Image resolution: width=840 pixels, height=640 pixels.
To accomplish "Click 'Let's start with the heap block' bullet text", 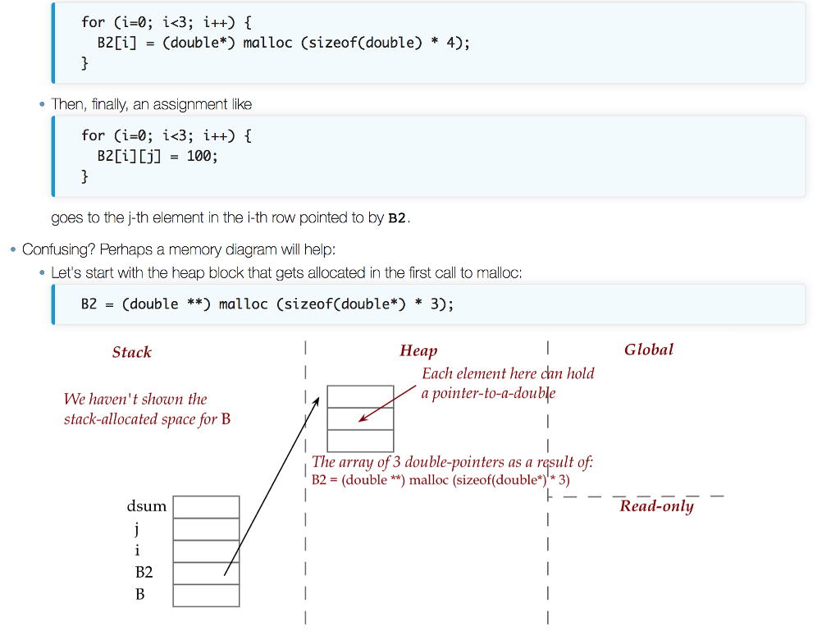I will 286,273.
